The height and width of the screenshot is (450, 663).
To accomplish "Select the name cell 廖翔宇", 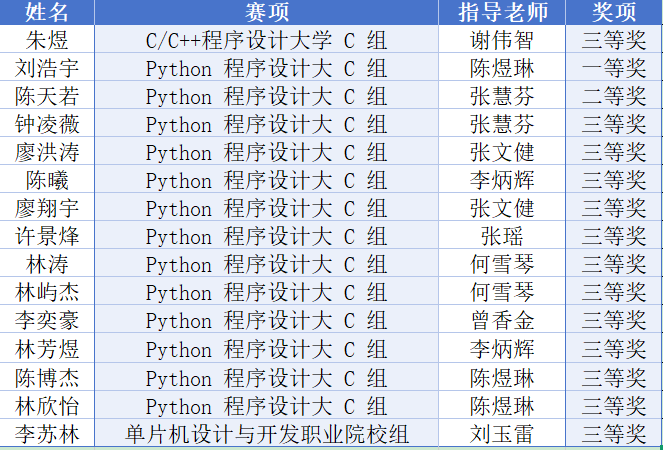I will (x=47, y=207).
